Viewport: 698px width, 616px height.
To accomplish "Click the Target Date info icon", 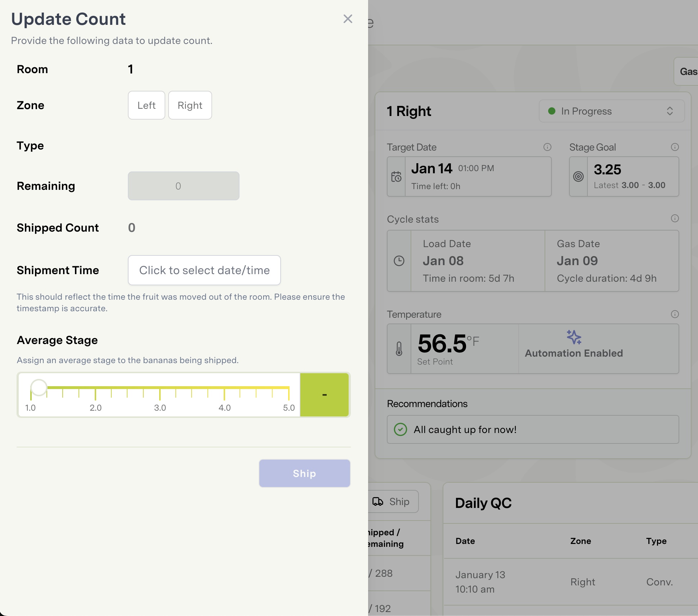I will [547, 147].
